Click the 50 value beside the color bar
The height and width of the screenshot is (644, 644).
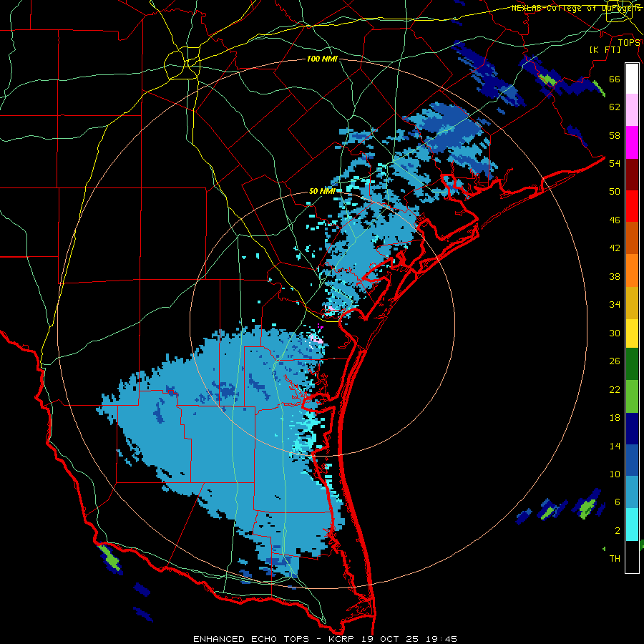pyautogui.click(x=615, y=192)
